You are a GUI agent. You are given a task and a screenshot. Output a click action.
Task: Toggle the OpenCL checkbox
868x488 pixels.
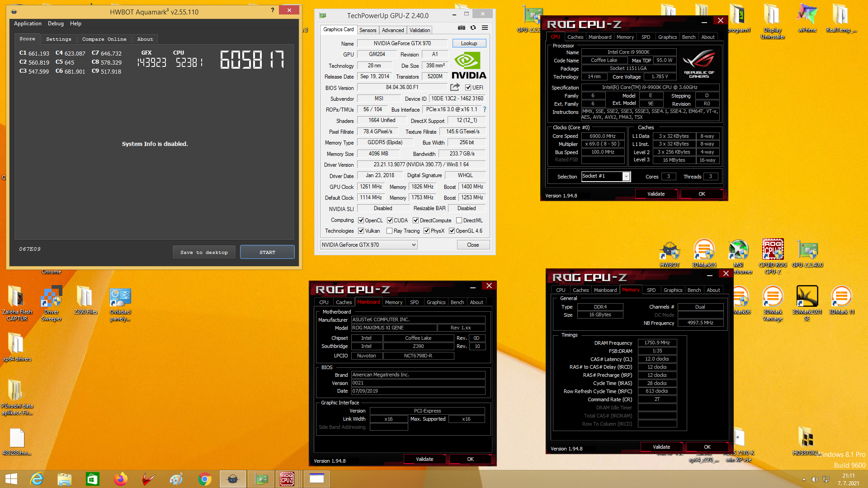pyautogui.click(x=361, y=221)
